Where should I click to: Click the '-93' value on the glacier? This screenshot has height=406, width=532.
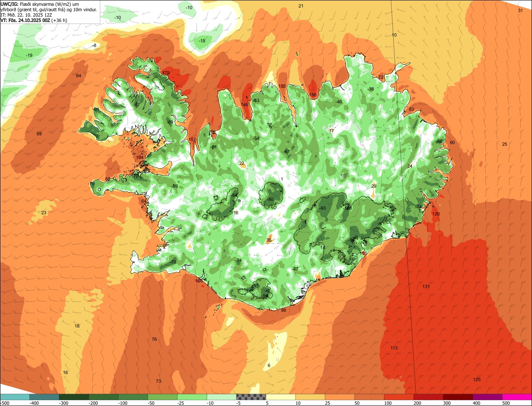click(323, 208)
